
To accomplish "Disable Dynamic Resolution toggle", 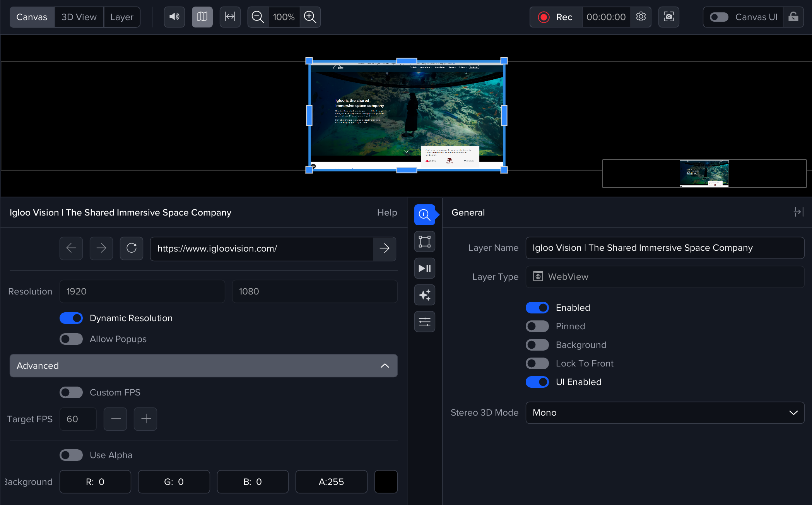I will tap(71, 318).
